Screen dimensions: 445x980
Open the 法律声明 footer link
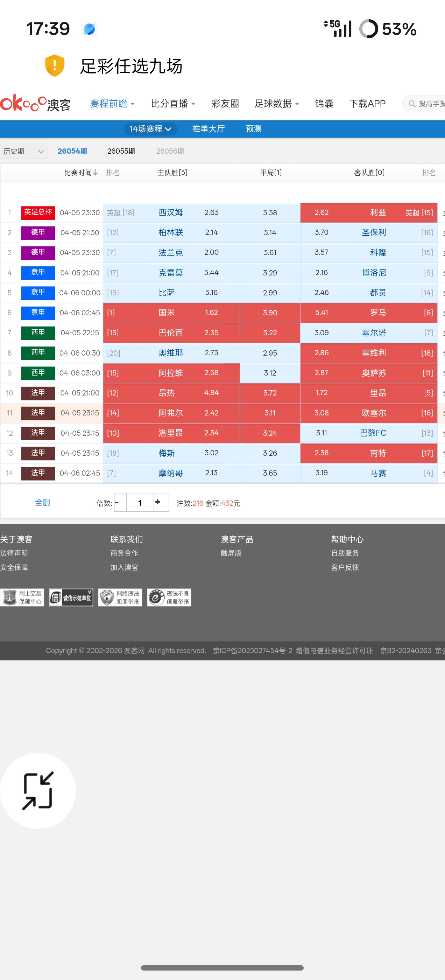tap(14, 553)
